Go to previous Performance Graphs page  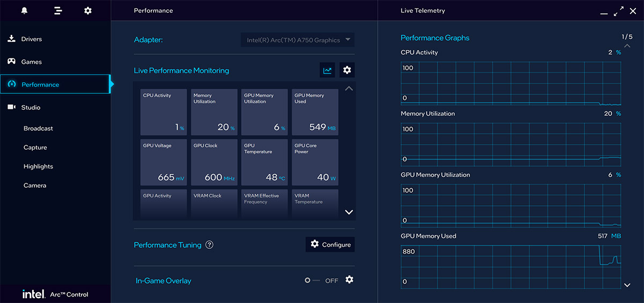627,46
